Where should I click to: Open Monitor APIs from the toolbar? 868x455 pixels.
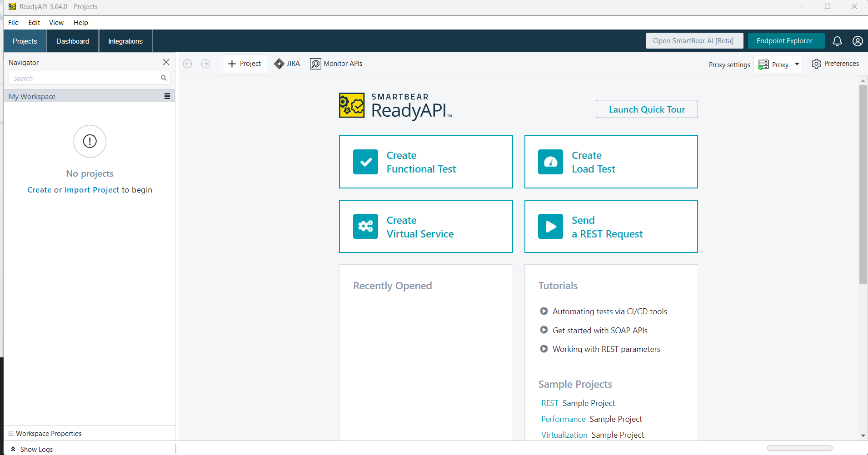336,64
